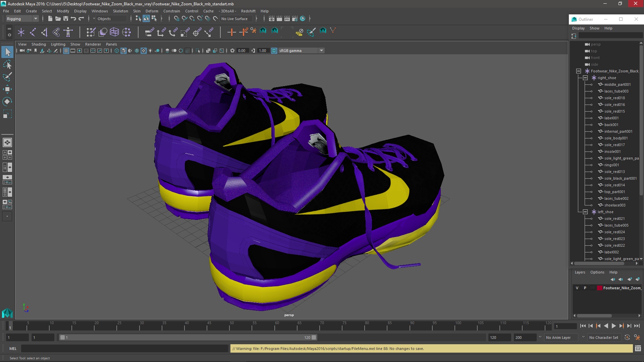Open the sRGB gamma dropdown
644x362 pixels.
[x=301, y=51]
